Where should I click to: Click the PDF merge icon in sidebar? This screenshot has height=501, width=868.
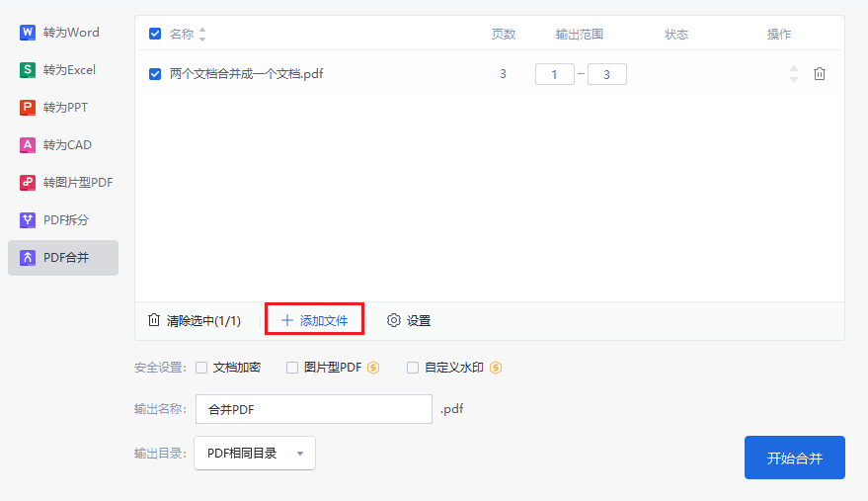27,258
